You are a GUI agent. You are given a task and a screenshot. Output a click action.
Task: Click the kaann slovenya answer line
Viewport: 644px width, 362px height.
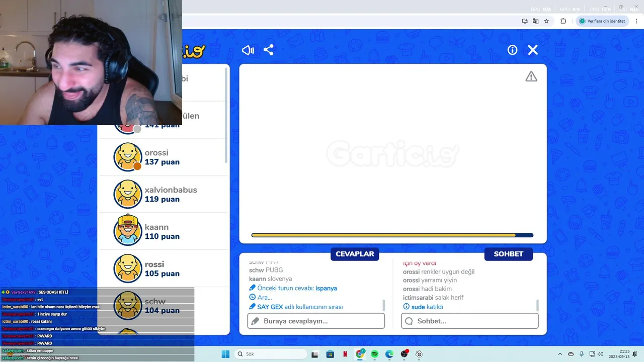(x=270, y=279)
